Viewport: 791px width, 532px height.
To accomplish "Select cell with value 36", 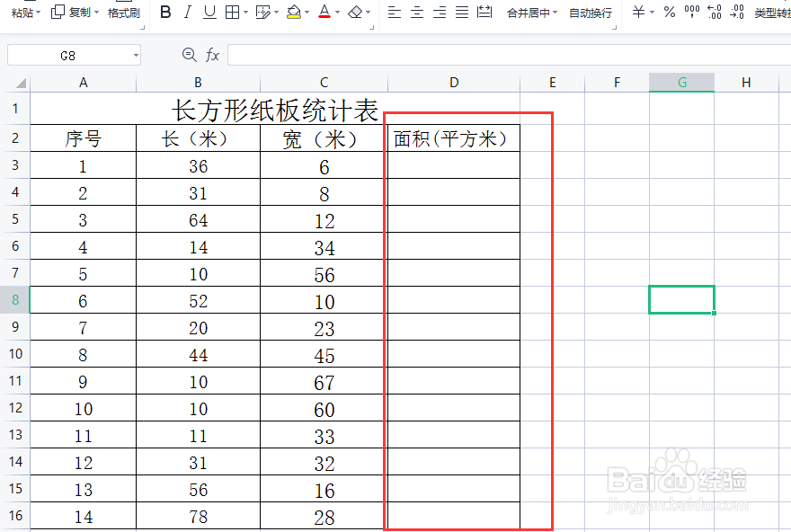I will (199, 165).
